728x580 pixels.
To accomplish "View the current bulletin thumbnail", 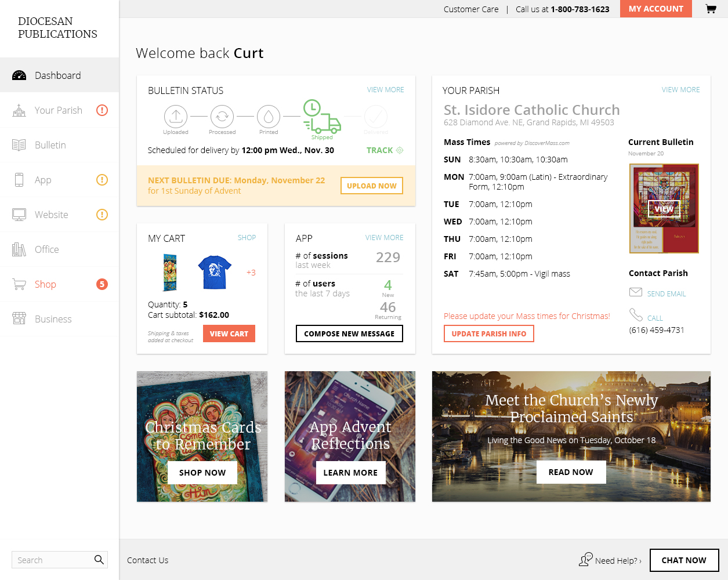I will [664, 209].
